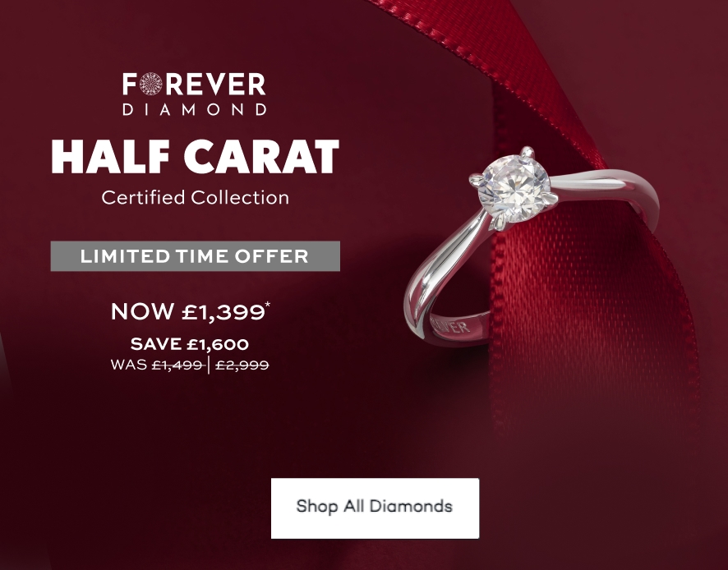728x570 pixels.
Task: Click the NOW £1,399 price text
Action: 187,311
